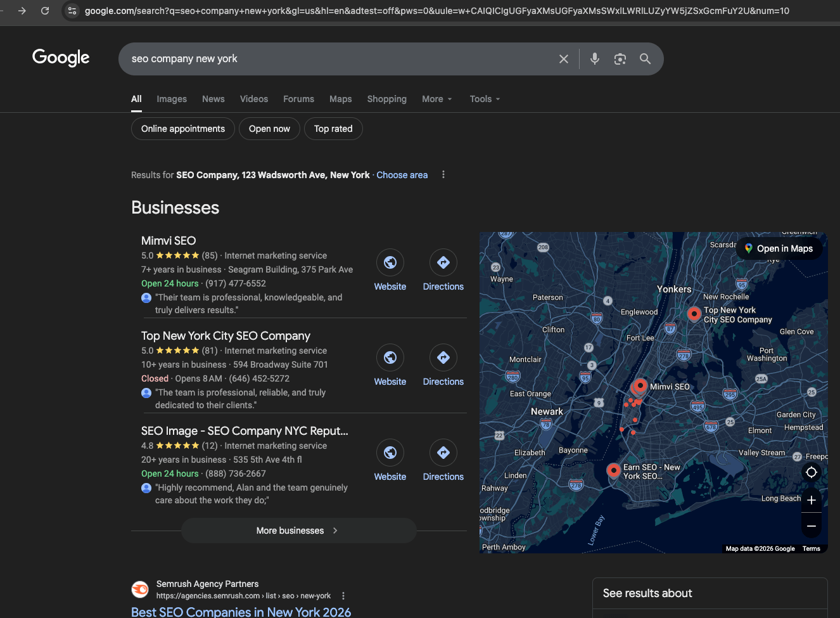
Task: Expand More businesses list
Action: pos(299,531)
